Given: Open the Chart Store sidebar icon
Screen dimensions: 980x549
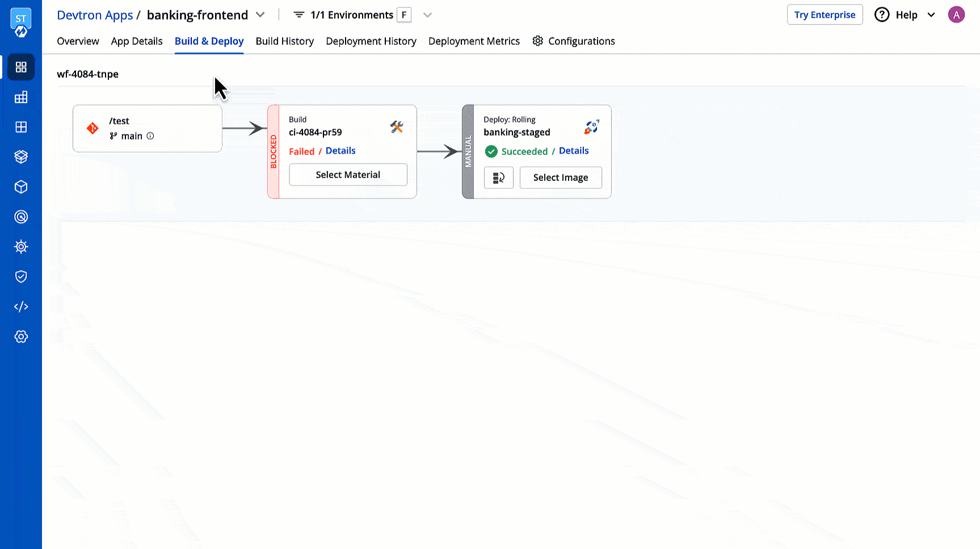Looking at the screenshot, I should (21, 157).
